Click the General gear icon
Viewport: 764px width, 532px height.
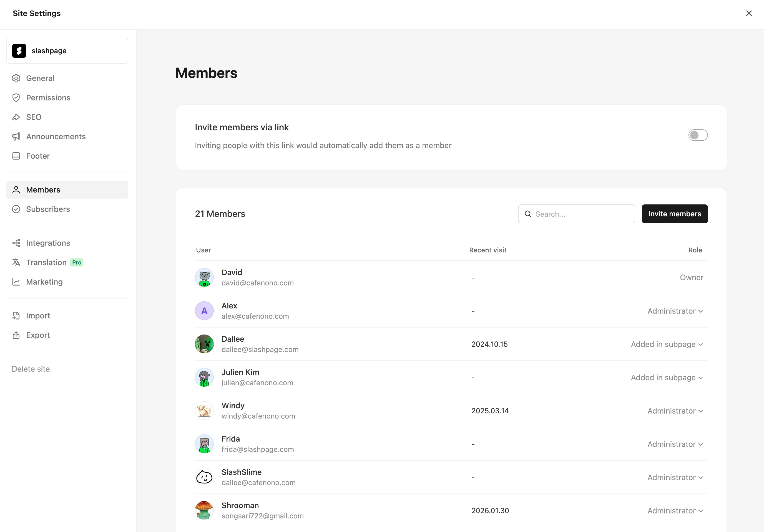point(16,78)
